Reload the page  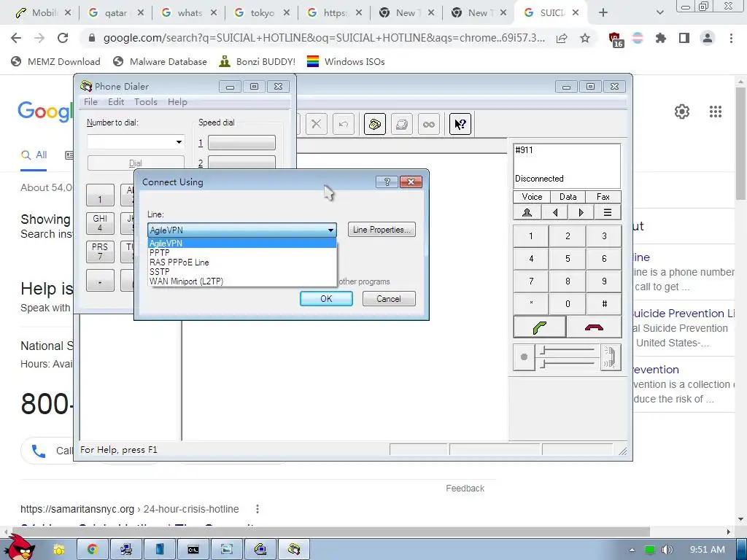coord(63,38)
